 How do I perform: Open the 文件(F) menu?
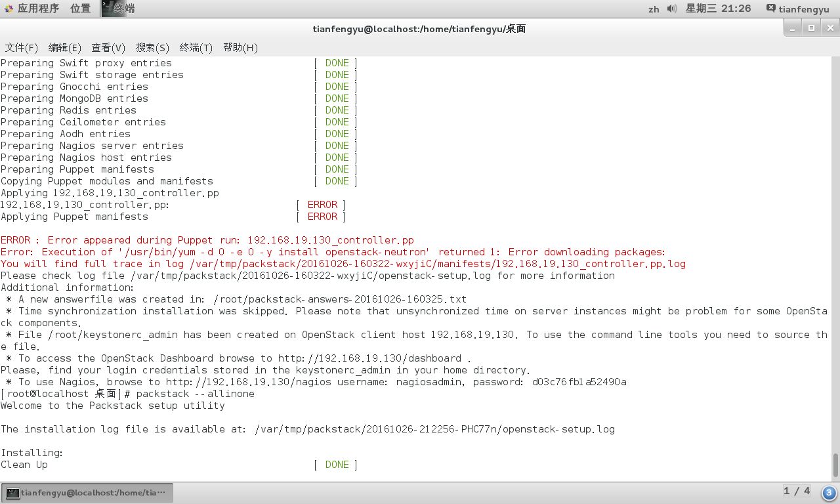tap(22, 47)
